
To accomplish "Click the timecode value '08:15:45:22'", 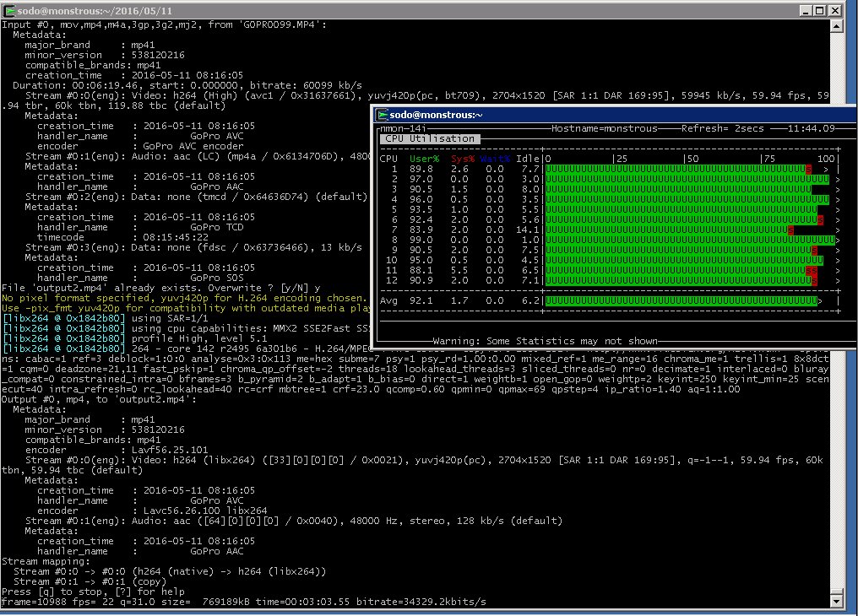I will [176, 237].
